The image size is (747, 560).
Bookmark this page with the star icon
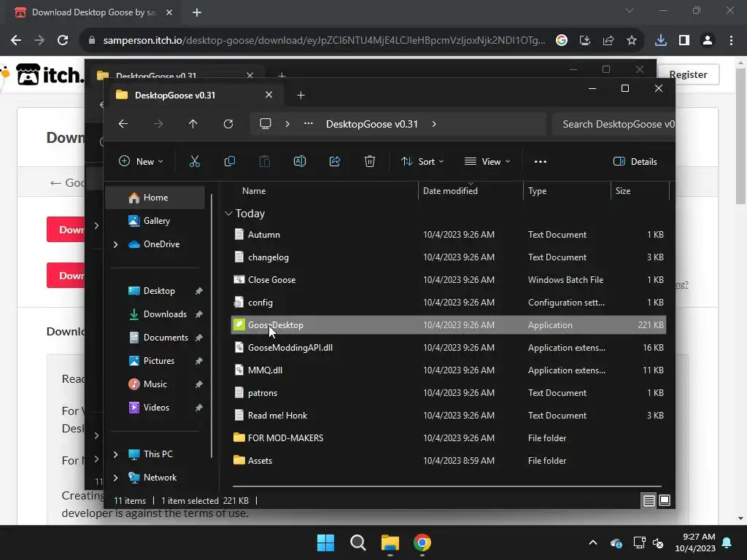tap(632, 41)
